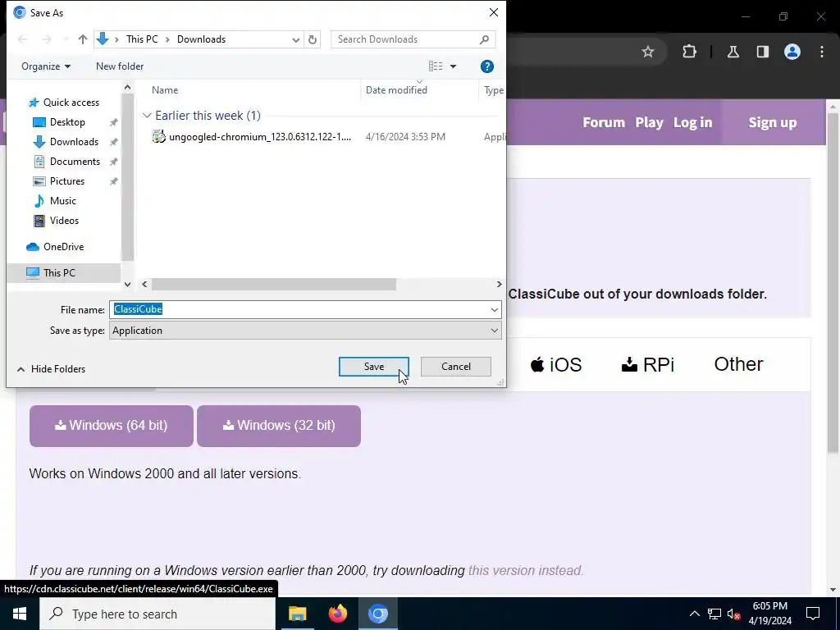Click navigation pane vertical scrollbar
Screen dimensions: 840x630
point(127,177)
